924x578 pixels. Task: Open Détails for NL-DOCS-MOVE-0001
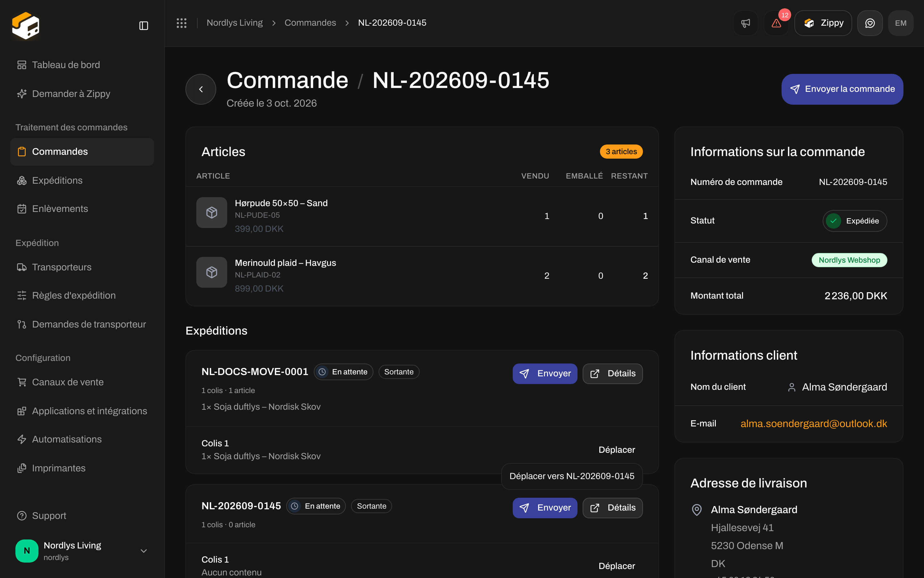coord(612,373)
